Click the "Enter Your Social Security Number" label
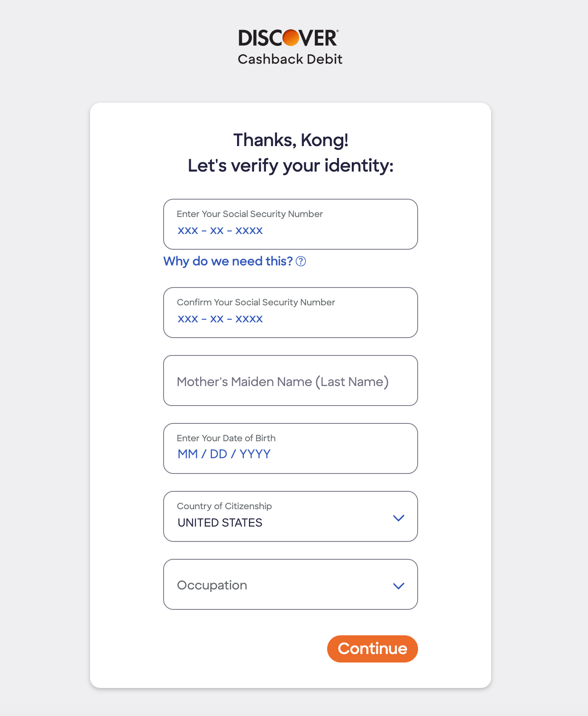This screenshot has width=588, height=716. tap(250, 214)
